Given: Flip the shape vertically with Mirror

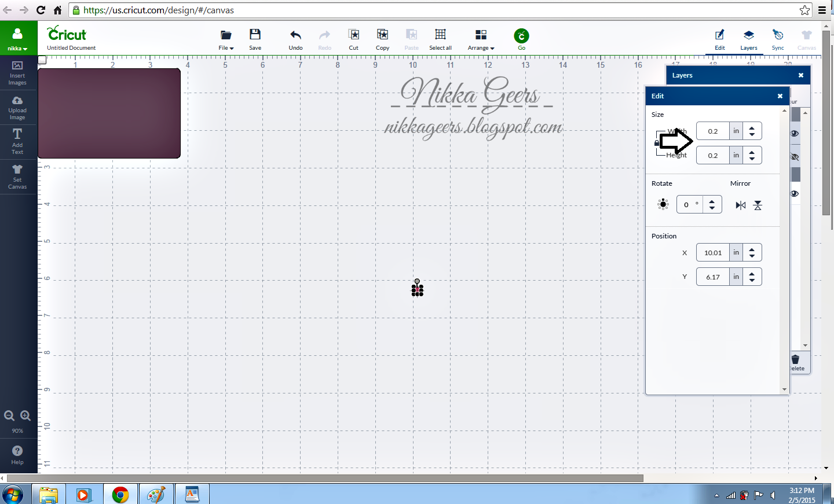Looking at the screenshot, I should point(756,204).
